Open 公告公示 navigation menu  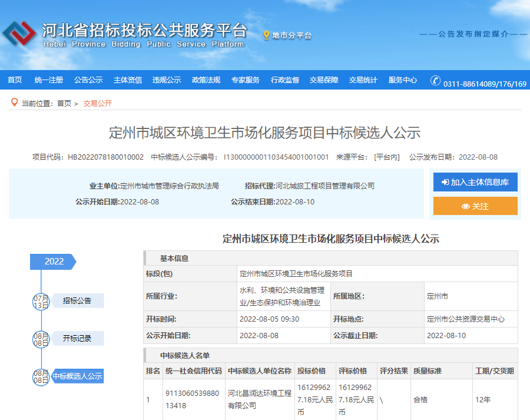point(88,80)
